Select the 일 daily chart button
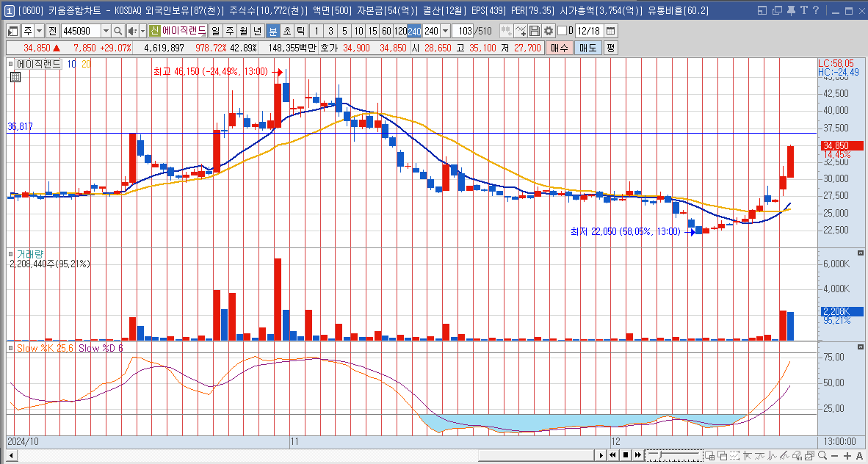The image size is (868, 464). tap(215, 31)
